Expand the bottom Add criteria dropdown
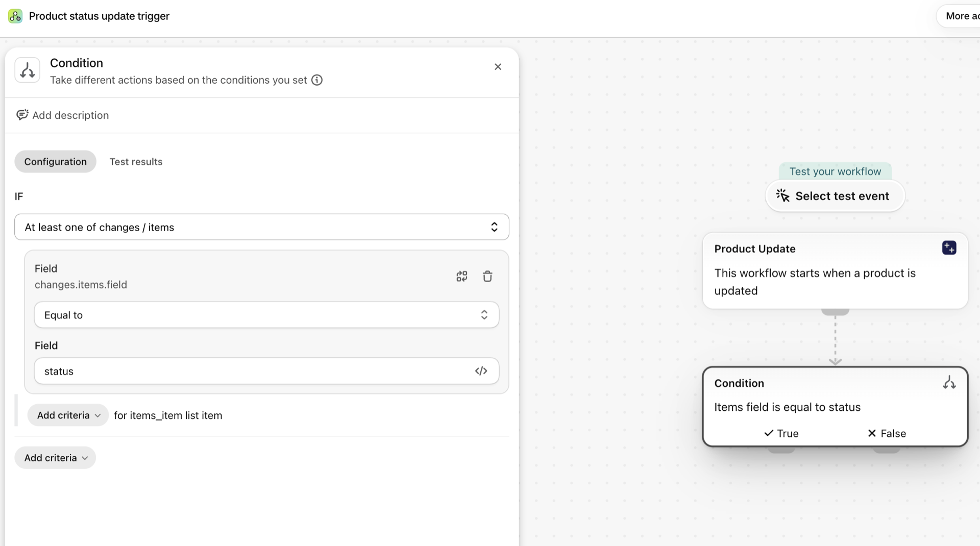980x546 pixels. point(55,458)
